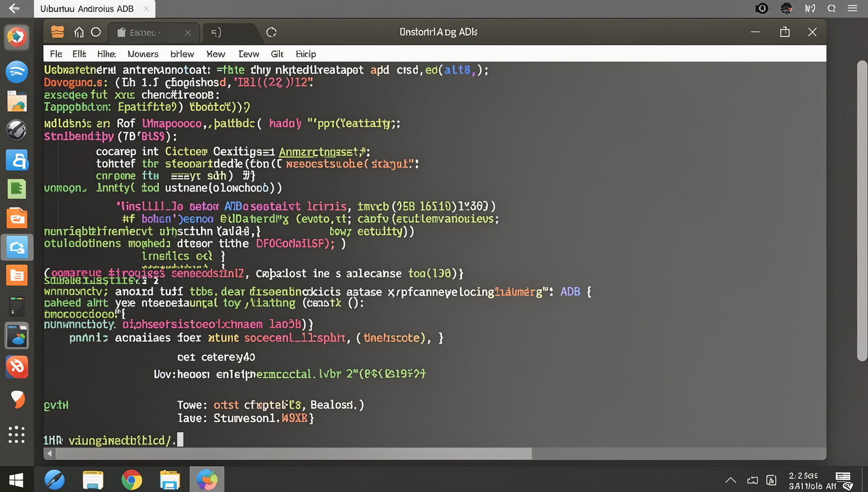The width and height of the screenshot is (868, 492).
Task: Click the tray icon left of the clock
Action: click(771, 480)
